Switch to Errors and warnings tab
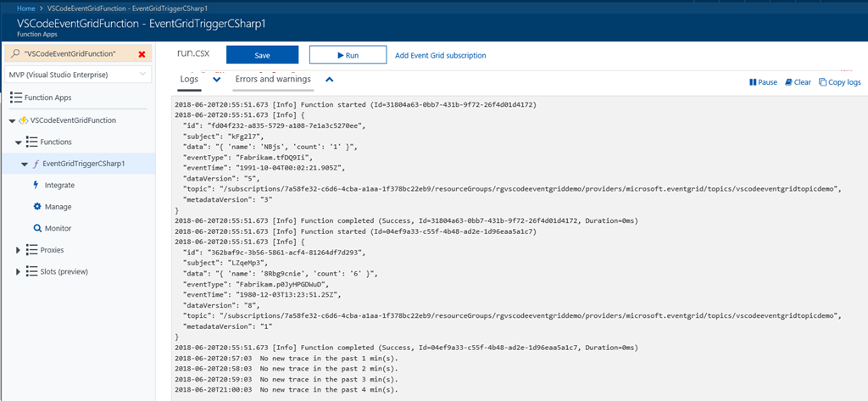 point(273,79)
